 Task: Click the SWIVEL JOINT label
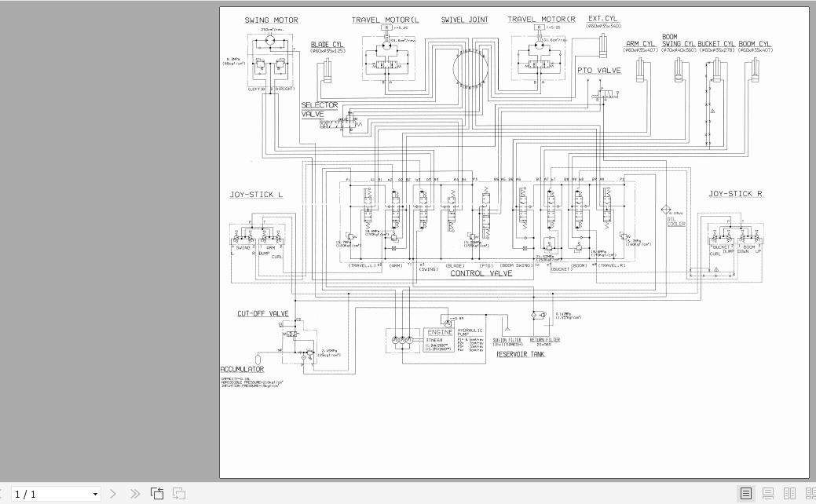point(465,20)
